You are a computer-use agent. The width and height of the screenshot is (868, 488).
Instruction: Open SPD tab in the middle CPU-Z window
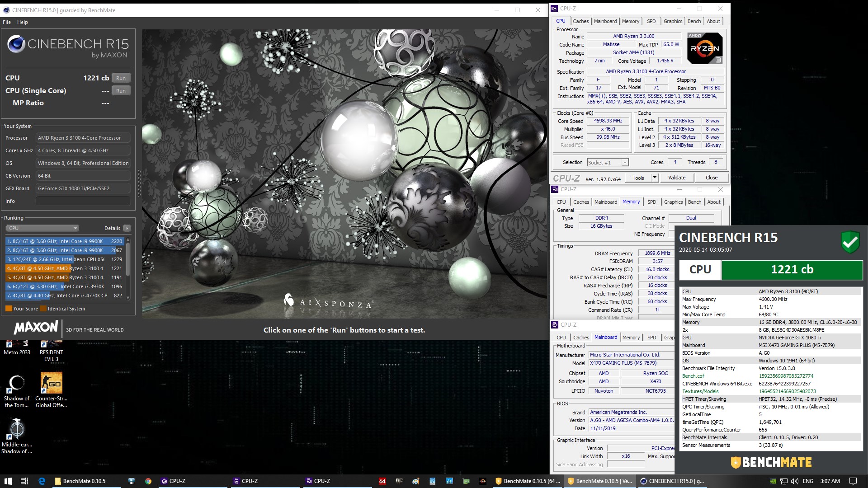point(651,202)
